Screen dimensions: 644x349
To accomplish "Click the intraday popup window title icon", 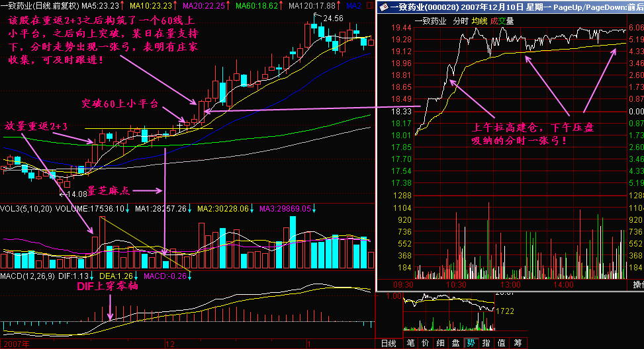I will pyautogui.click(x=384, y=7).
